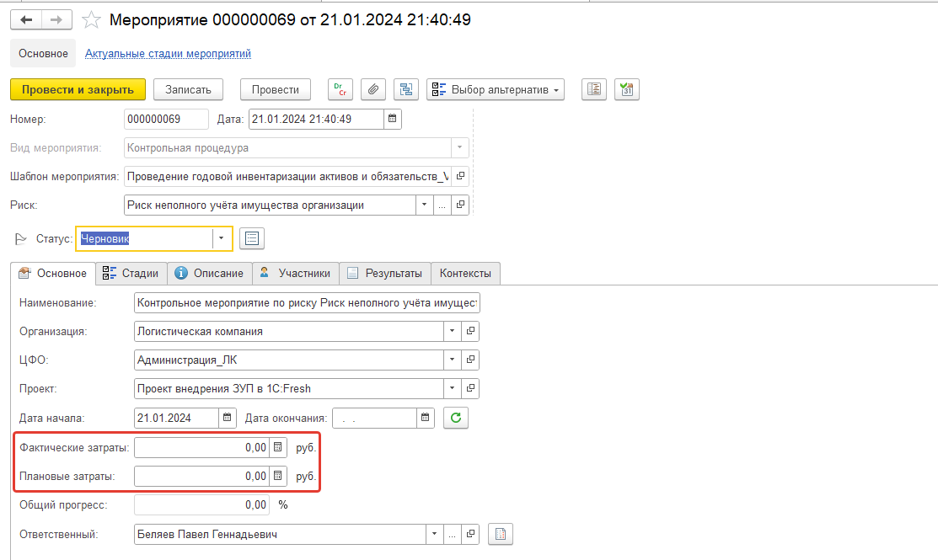The width and height of the screenshot is (938, 560).
Task: Open the document structure hierarchy icon
Action: 406,89
